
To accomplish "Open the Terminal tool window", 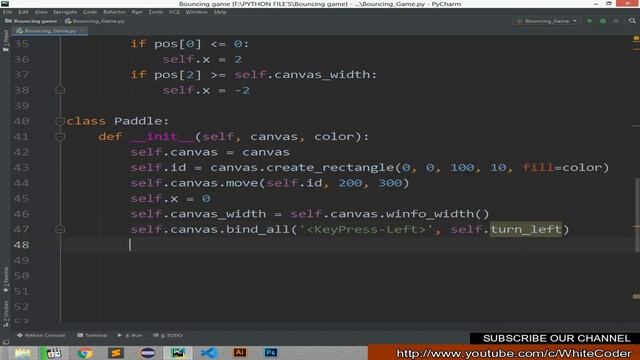I will pos(92,336).
